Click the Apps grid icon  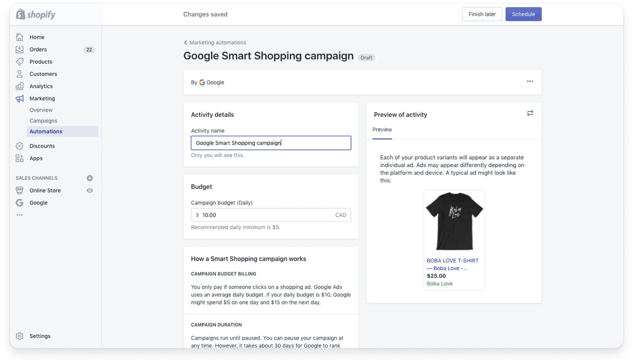click(x=19, y=158)
